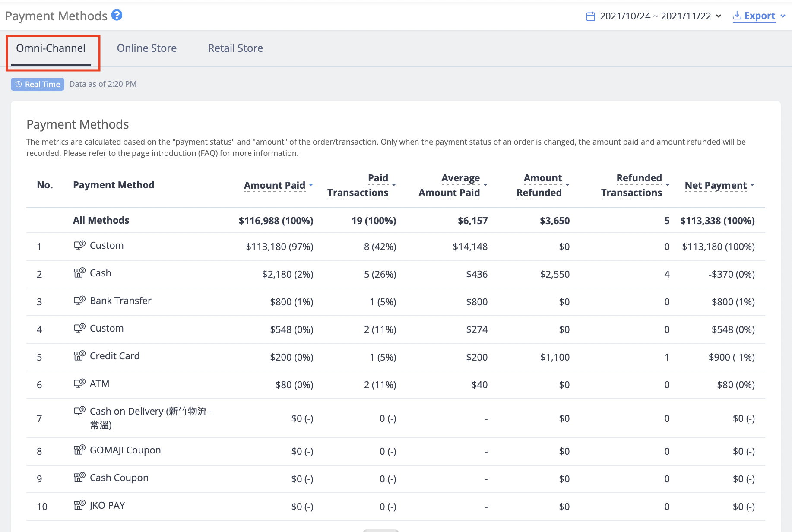Click the Net Payment column header text
Viewport: 792px width, 532px height.
pyautogui.click(x=716, y=185)
